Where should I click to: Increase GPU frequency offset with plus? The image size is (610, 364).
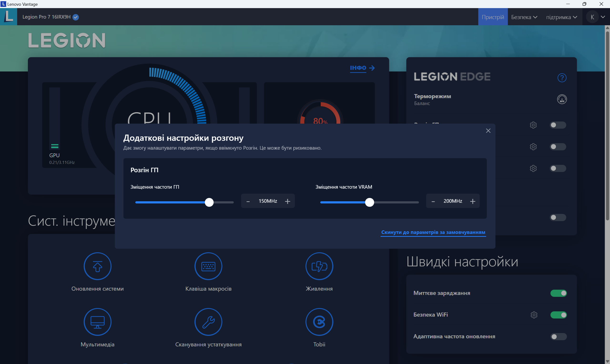(x=287, y=201)
